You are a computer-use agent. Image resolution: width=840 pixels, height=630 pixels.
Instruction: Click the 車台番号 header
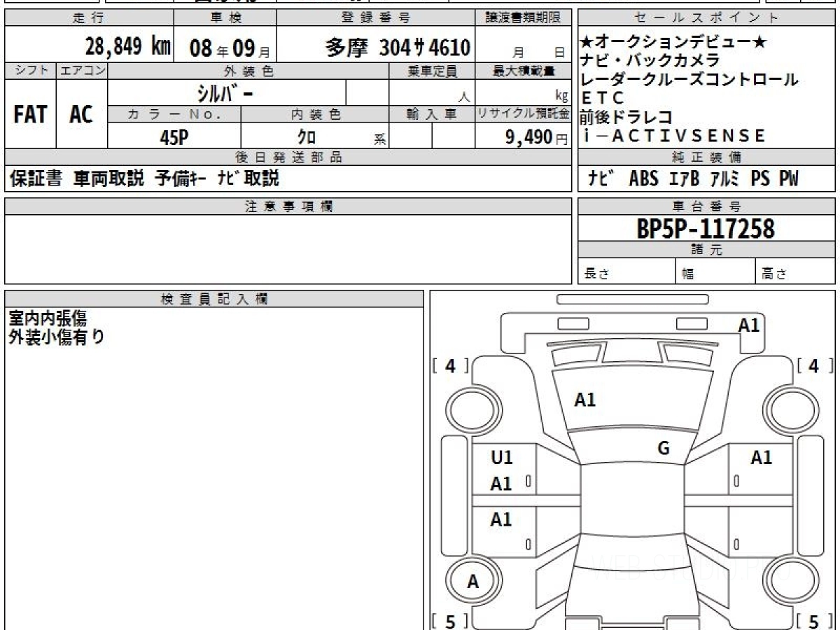click(706, 206)
